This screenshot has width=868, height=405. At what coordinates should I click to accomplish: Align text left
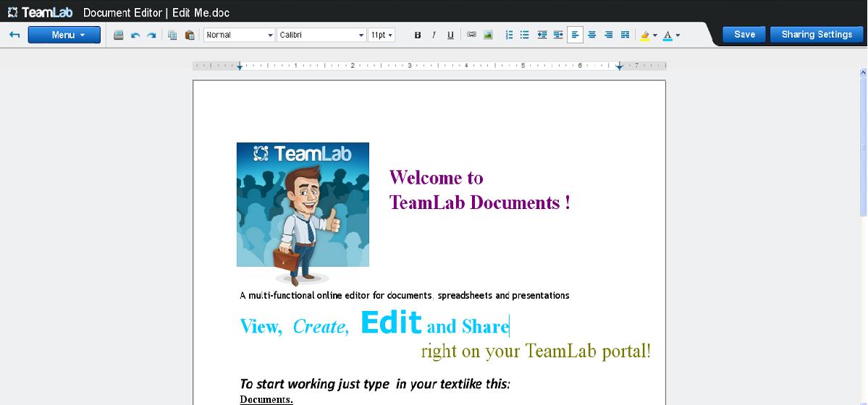click(x=575, y=35)
